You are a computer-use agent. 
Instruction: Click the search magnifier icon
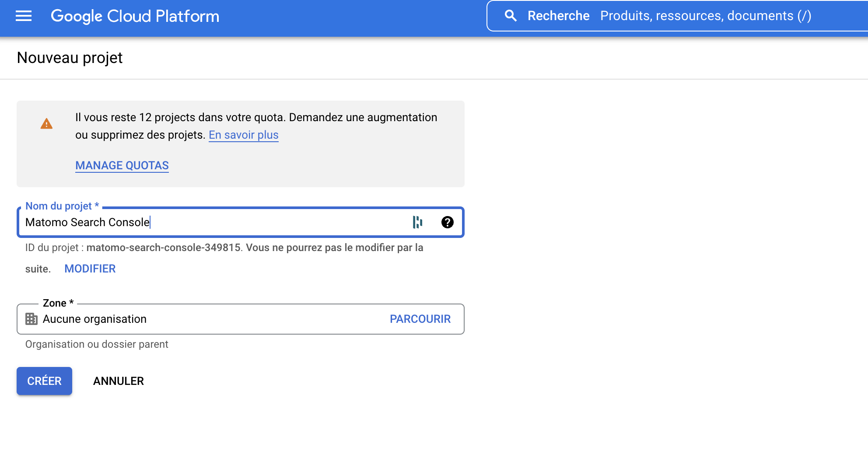(x=510, y=16)
